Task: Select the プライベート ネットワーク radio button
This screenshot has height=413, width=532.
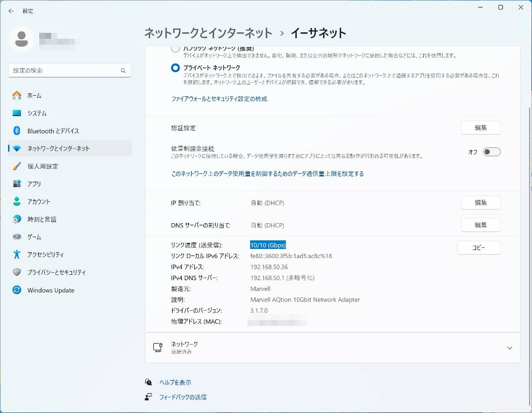Action: [175, 68]
